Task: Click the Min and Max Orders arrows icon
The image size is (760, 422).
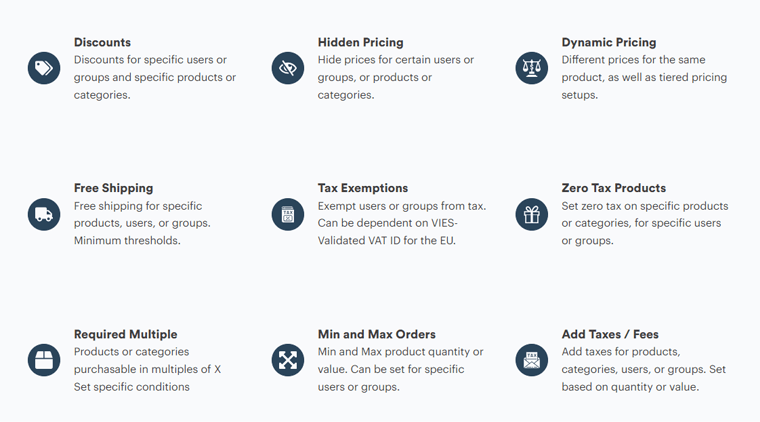Action: [x=288, y=360]
